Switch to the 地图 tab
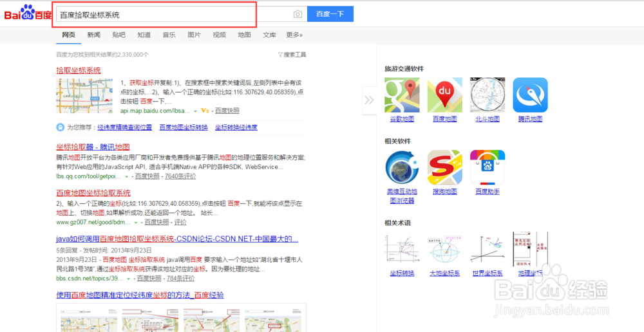Viewport: 644px width, 332px height. [x=244, y=35]
